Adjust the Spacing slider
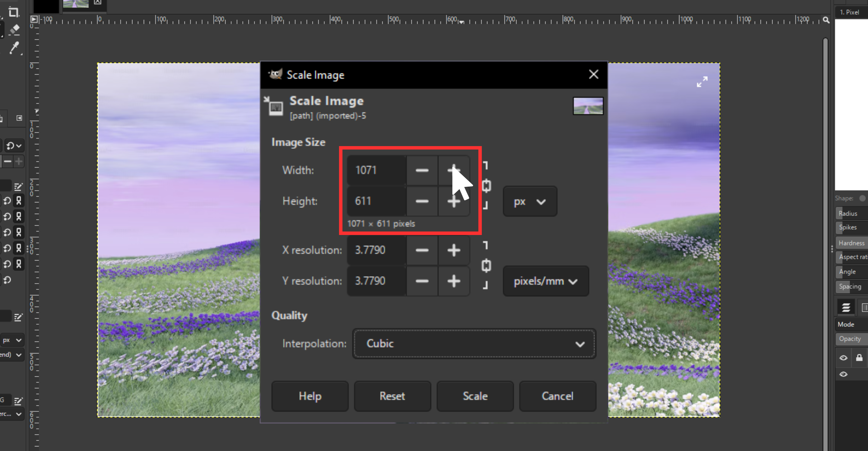This screenshot has width=868, height=451. point(852,286)
